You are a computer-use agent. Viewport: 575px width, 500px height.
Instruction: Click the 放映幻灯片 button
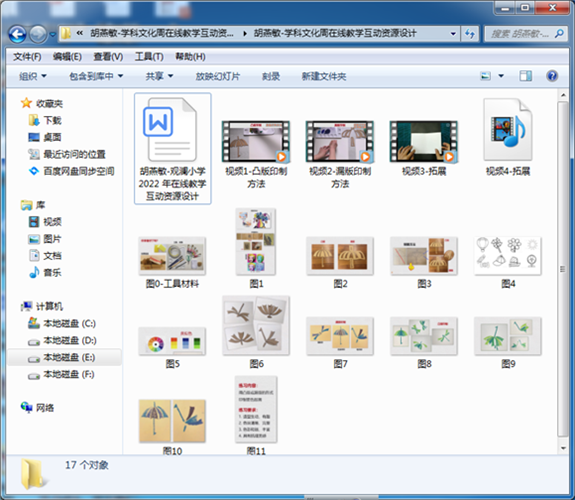coord(217,76)
